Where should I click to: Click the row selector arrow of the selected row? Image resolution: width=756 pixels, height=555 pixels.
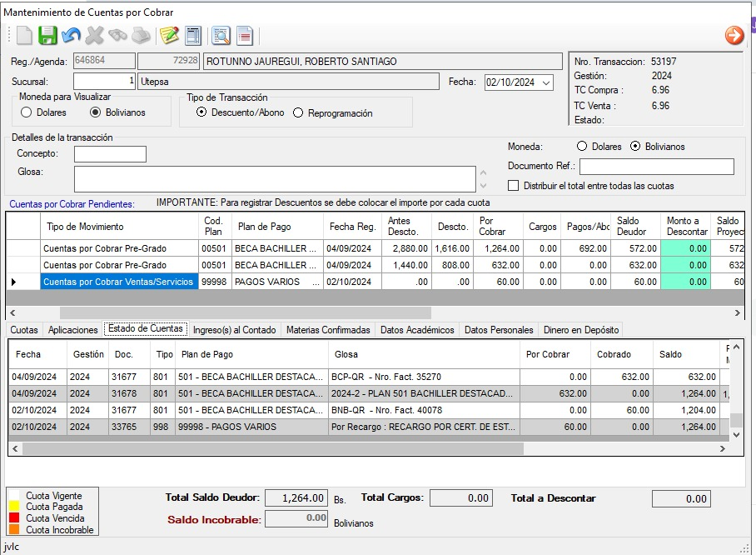pyautogui.click(x=14, y=282)
